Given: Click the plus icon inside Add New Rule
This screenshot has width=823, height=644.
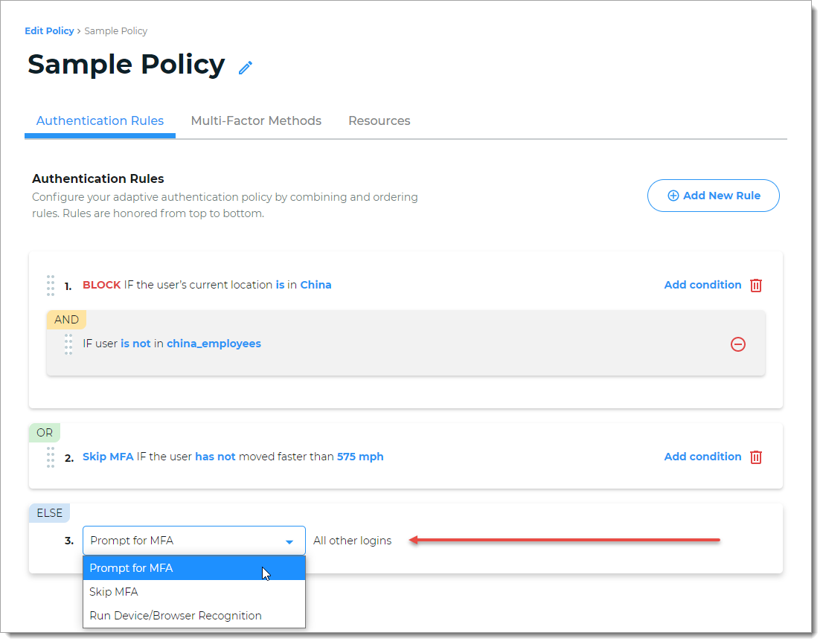Looking at the screenshot, I should 673,196.
